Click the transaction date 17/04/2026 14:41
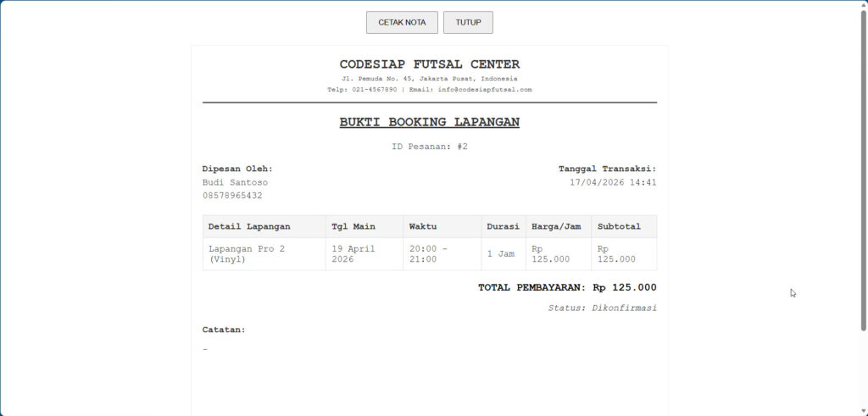The height and width of the screenshot is (416, 868). tap(613, 182)
